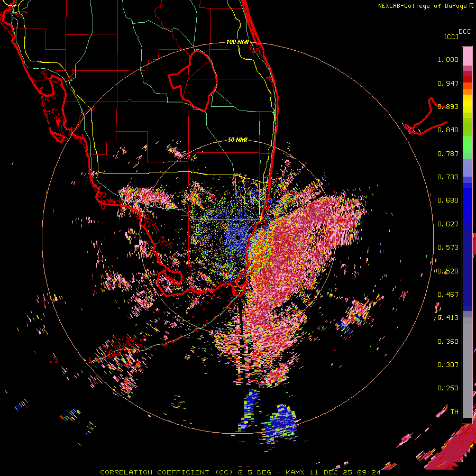Pick the bright green color bar segment
This screenshot has width=476, height=476.
click(x=467, y=144)
